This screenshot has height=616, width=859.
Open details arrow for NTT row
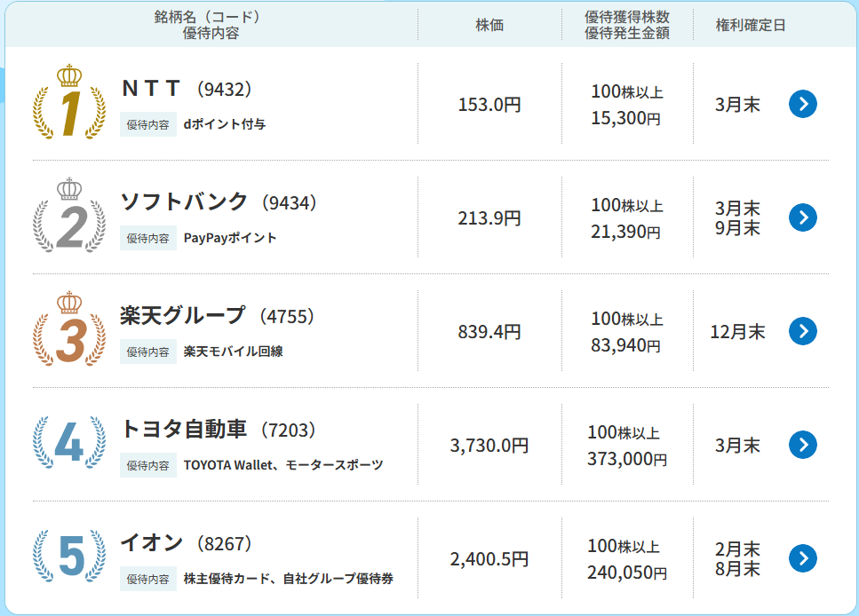802,104
